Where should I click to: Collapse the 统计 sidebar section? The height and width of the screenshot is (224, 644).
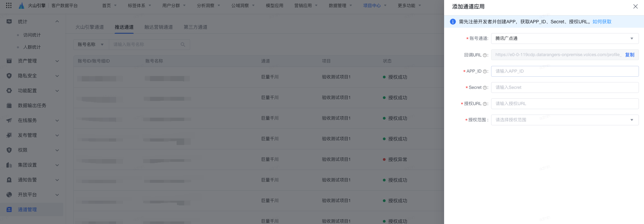coord(57,22)
